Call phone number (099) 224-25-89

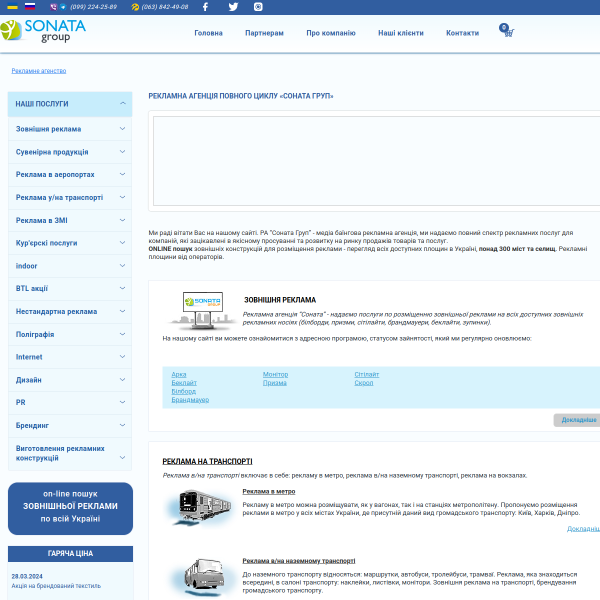click(x=94, y=7)
